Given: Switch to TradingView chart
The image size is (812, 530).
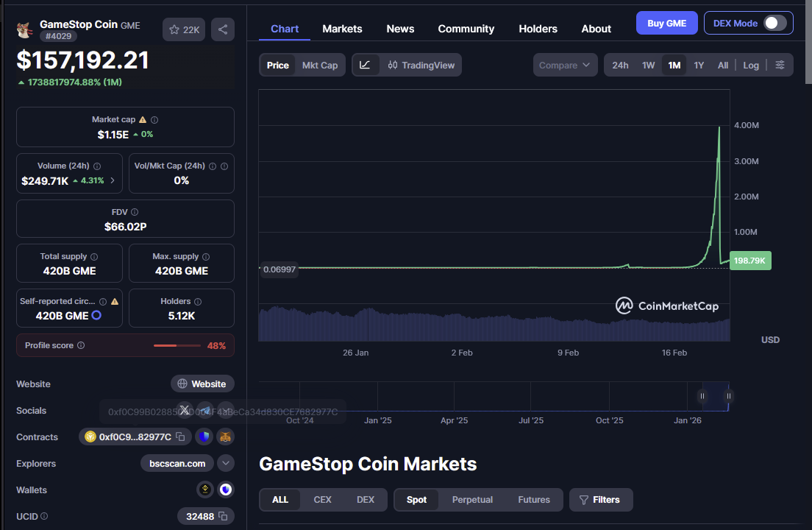Looking at the screenshot, I should (421, 66).
